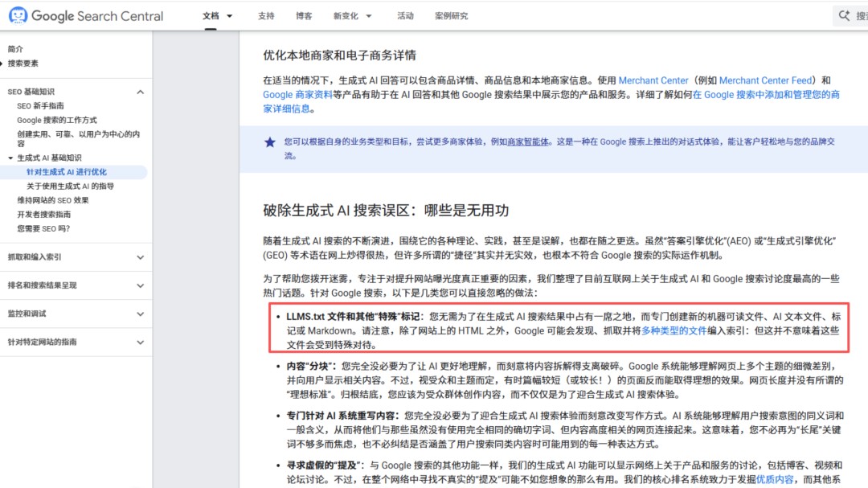
Task: Open the 新变化 dropdown arrow
Action: coord(369,16)
